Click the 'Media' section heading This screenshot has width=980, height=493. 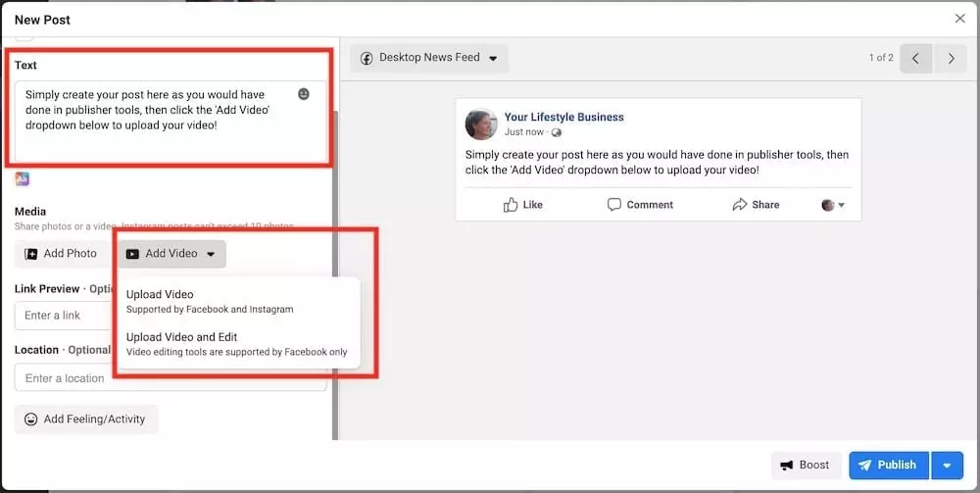click(30, 211)
